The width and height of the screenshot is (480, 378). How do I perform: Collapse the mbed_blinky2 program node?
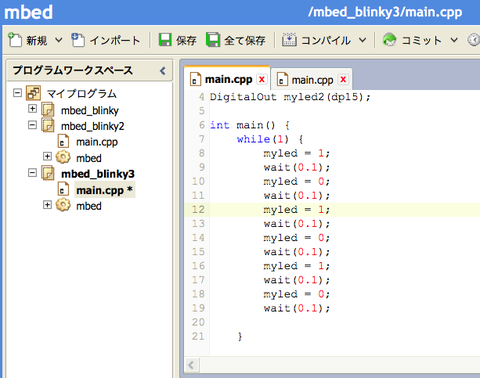[x=32, y=125]
